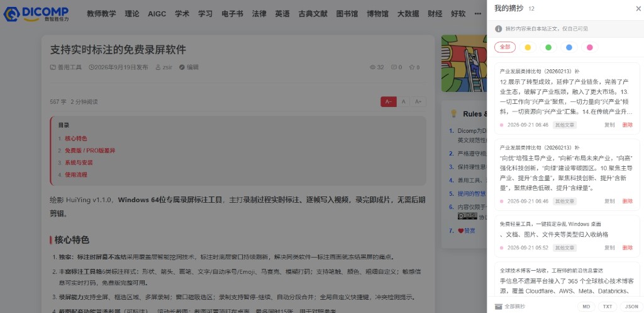Open the 电子书 nav item
The height and width of the screenshot is (313, 644).
pyautogui.click(x=233, y=14)
